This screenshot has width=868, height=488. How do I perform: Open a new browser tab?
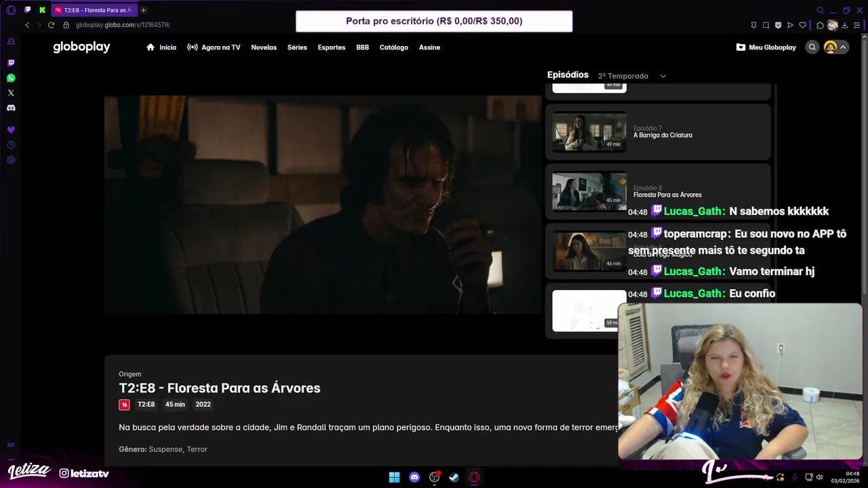143,10
